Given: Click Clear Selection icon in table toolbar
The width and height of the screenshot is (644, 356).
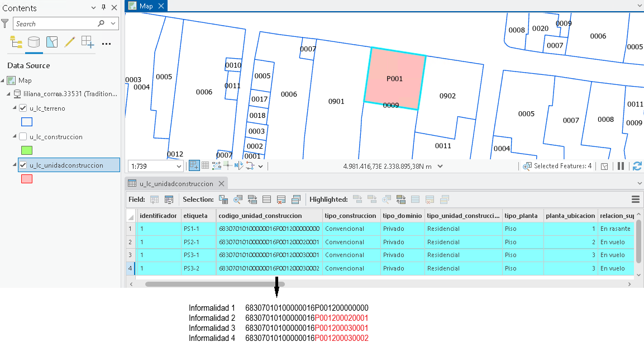Looking at the screenshot, I should coord(281,200).
